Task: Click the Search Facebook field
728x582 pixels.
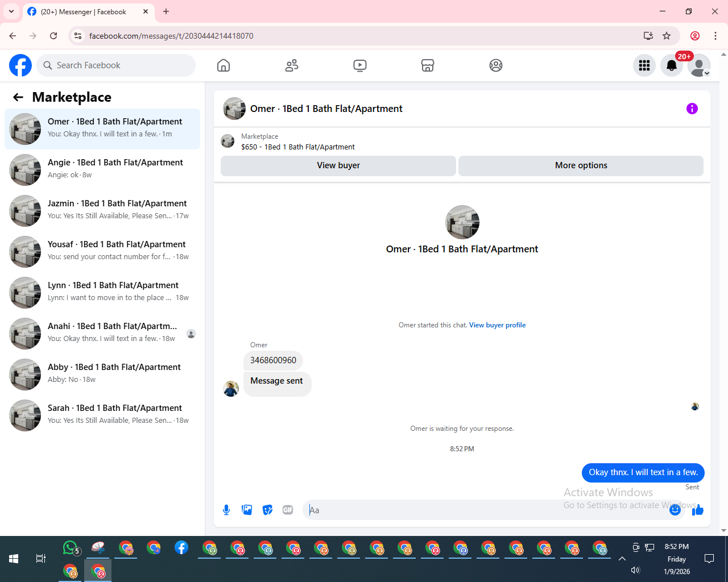Action: [x=116, y=65]
